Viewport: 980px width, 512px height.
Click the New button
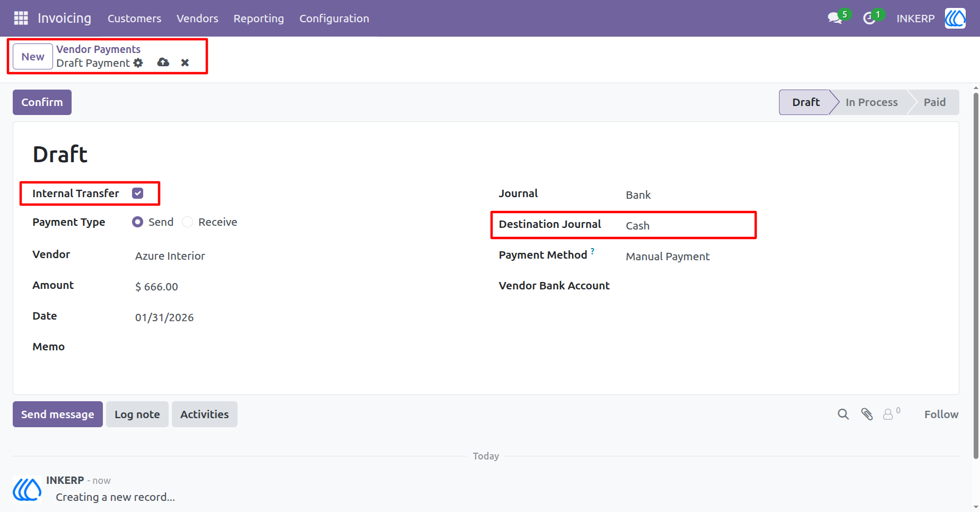pos(33,57)
